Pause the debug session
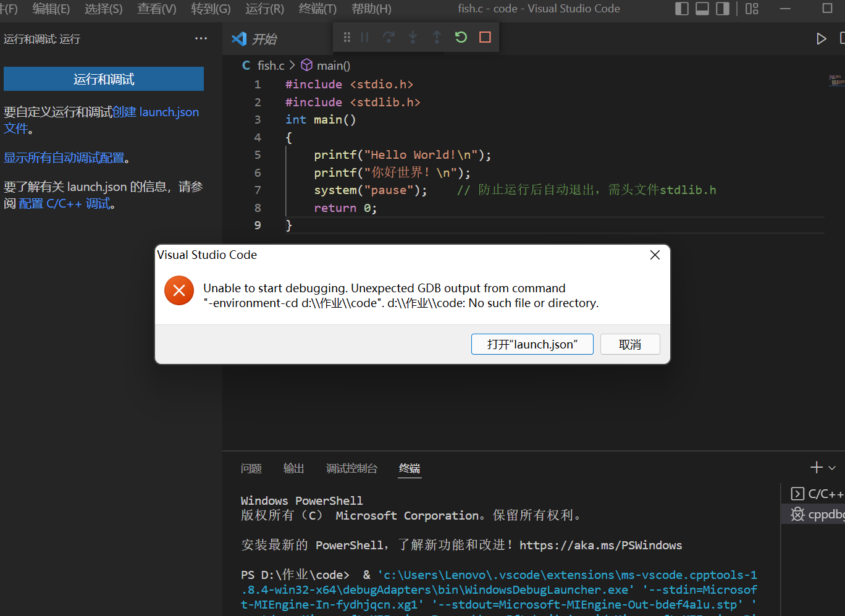 pyautogui.click(x=364, y=38)
